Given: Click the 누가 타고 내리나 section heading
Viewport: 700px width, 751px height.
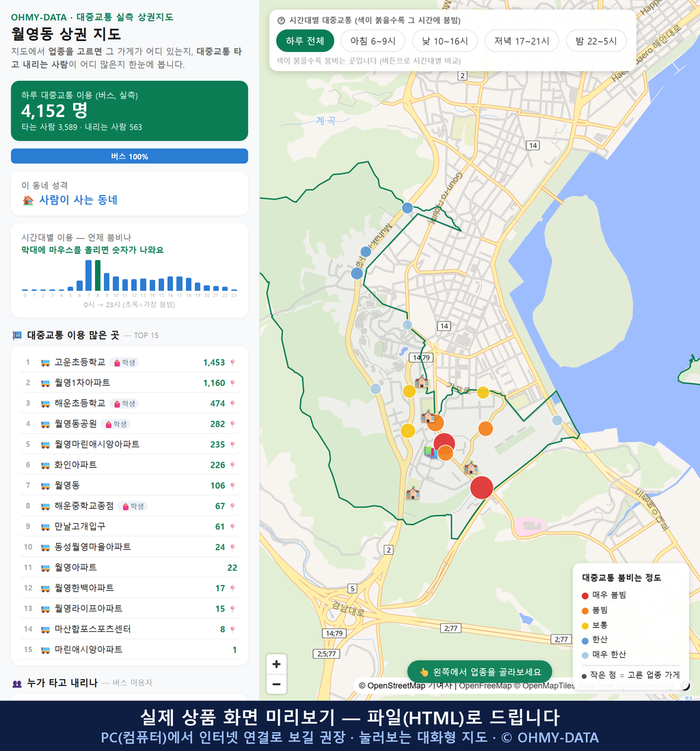Looking at the screenshot, I should (62, 683).
